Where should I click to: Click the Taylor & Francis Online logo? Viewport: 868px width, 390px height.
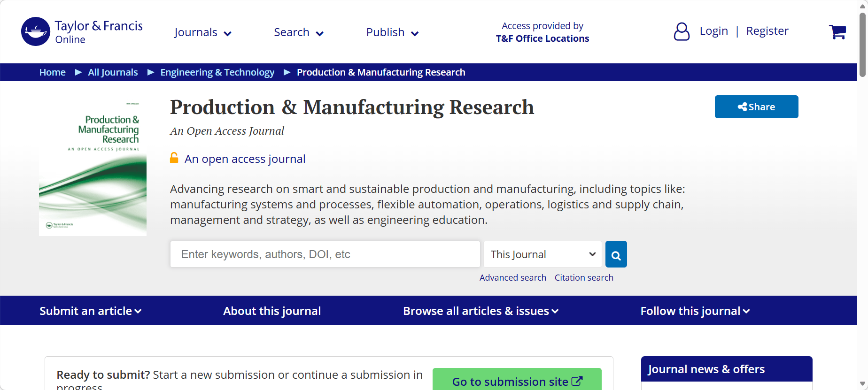pos(82,31)
